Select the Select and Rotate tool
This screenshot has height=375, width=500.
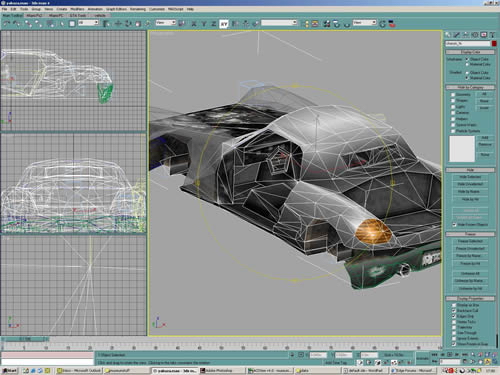pyautogui.click(x=128, y=23)
